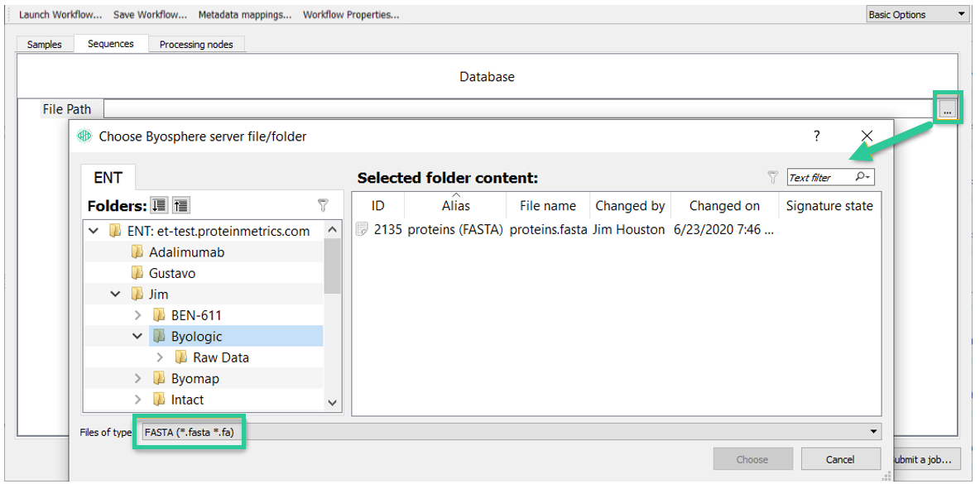Click expand all folders icon
The image size is (980, 484).
160,205
